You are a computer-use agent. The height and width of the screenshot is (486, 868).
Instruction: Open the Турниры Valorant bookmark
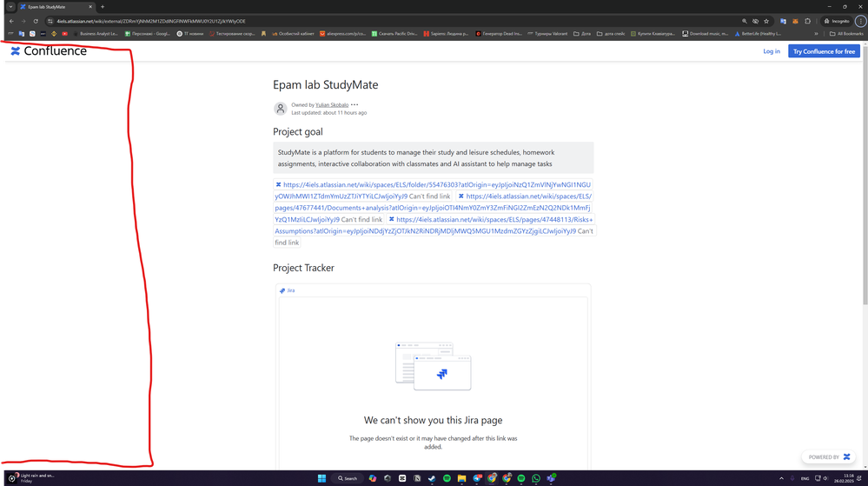click(547, 34)
